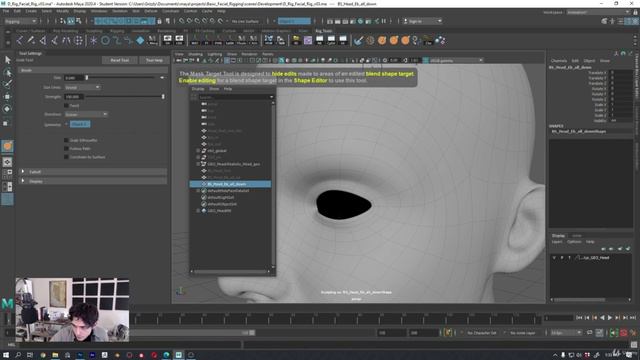
Task: Open the Layers menu in layer editor
Action: point(557,242)
